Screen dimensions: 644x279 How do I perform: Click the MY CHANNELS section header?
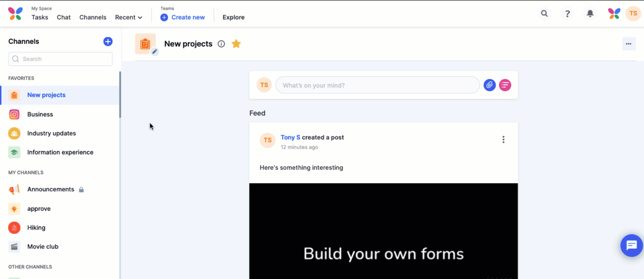click(26, 173)
